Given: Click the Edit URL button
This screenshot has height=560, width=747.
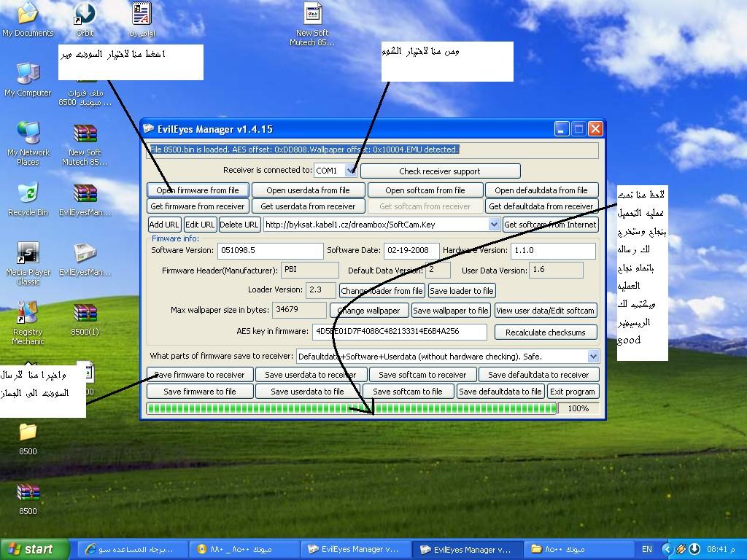Looking at the screenshot, I should 200,225.
